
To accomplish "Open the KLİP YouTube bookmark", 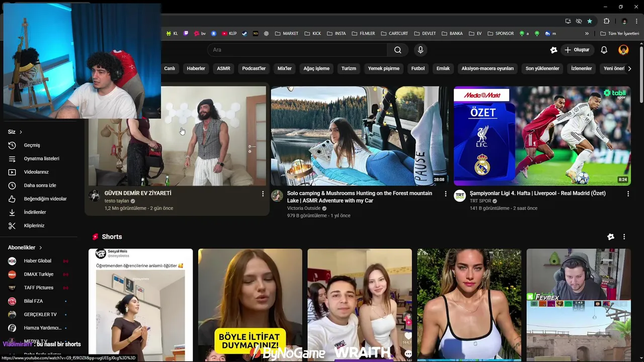I will pyautogui.click(x=229, y=33).
